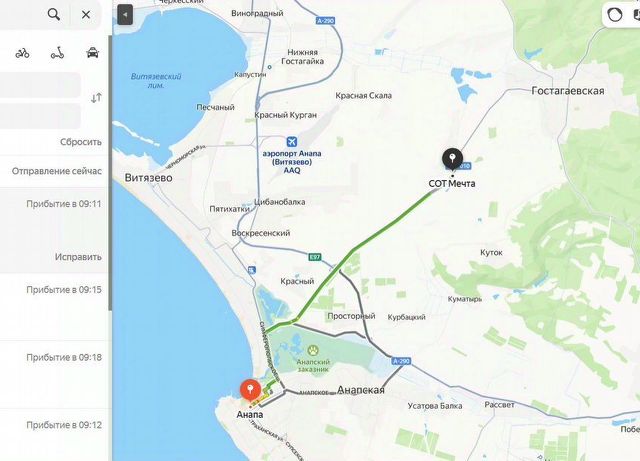
Task: Select the scooter route mode
Action: pyautogui.click(x=57, y=53)
